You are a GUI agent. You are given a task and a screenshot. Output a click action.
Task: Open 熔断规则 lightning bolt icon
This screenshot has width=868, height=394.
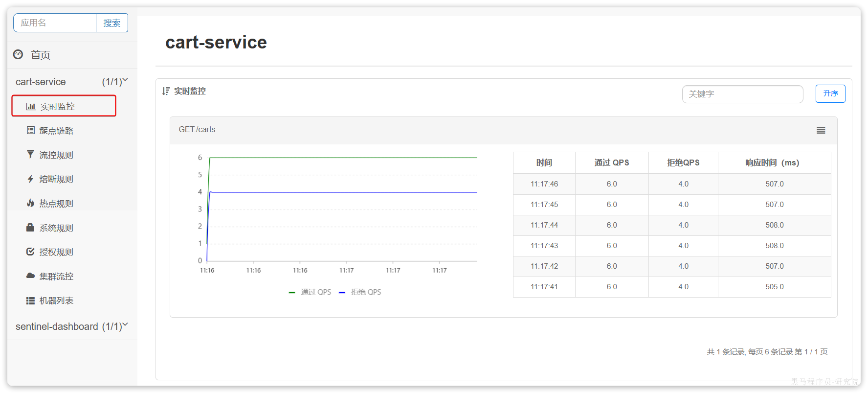click(30, 179)
